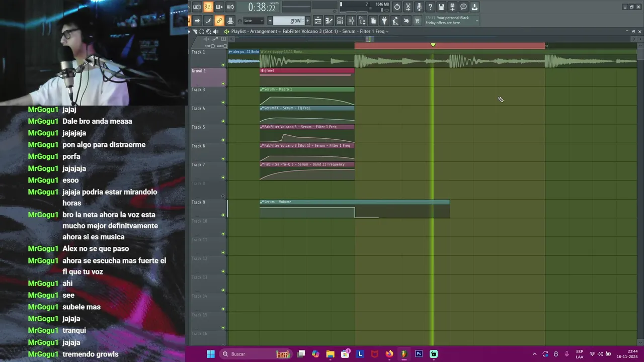
Task: Expand the news panel dropdown arrow
Action: 477,21
